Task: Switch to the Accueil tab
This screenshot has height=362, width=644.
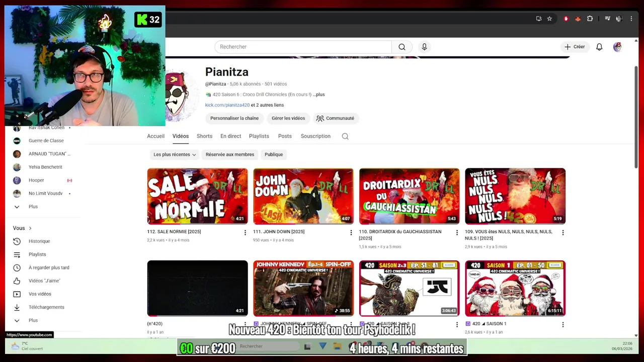Action: [x=155, y=136]
